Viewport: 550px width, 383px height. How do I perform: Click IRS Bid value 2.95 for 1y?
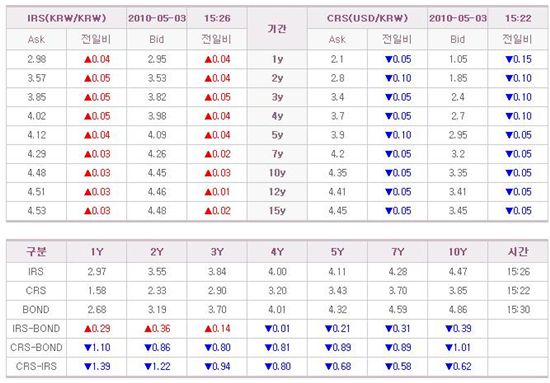pos(157,59)
